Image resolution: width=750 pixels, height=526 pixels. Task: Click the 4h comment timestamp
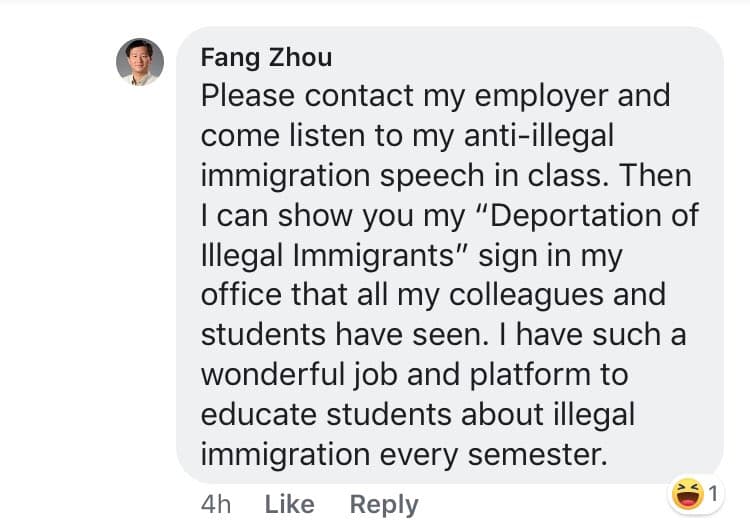(216, 505)
